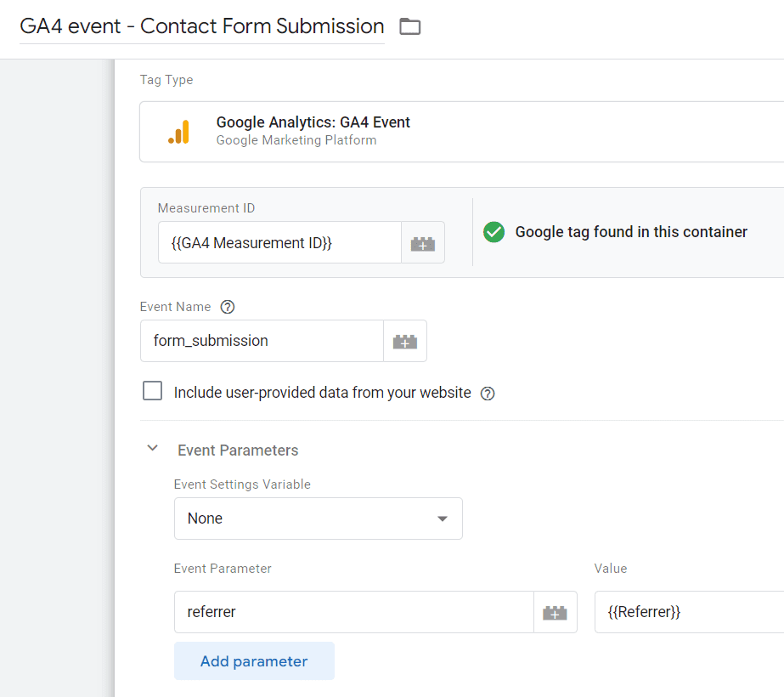Open help tooltip beside Event Name label
784x697 pixels.
(227, 307)
